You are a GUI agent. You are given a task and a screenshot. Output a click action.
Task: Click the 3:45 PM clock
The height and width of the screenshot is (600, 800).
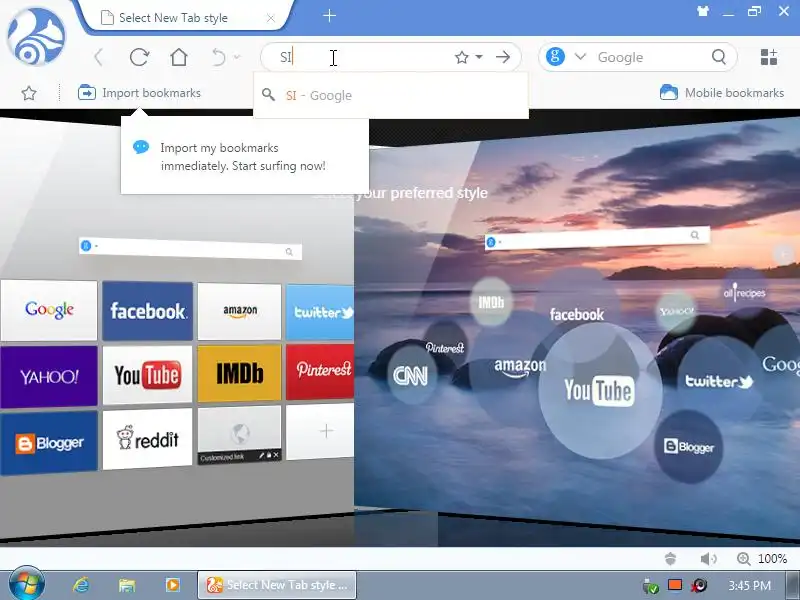[x=749, y=585]
